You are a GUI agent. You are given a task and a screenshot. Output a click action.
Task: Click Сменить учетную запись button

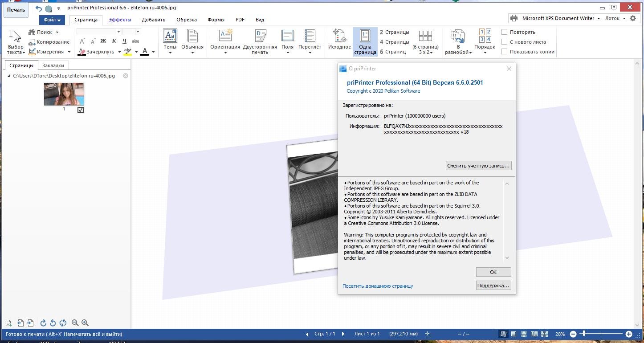(478, 166)
